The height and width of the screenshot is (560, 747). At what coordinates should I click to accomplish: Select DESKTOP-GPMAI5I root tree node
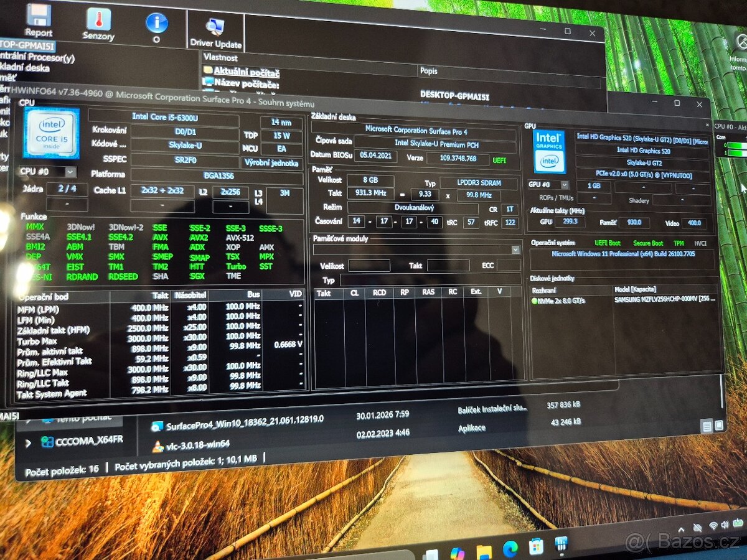pos(27,45)
